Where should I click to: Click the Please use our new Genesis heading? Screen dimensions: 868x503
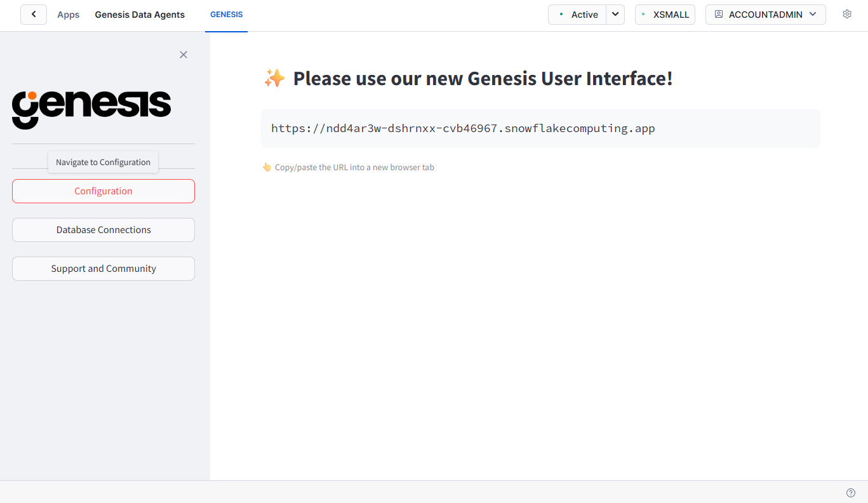tap(483, 79)
